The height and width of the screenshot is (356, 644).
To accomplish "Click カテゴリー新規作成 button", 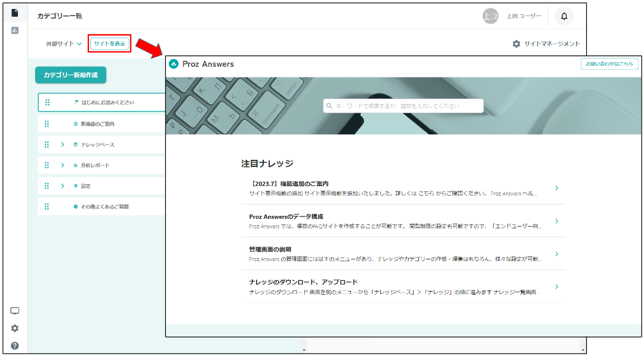I will [70, 75].
